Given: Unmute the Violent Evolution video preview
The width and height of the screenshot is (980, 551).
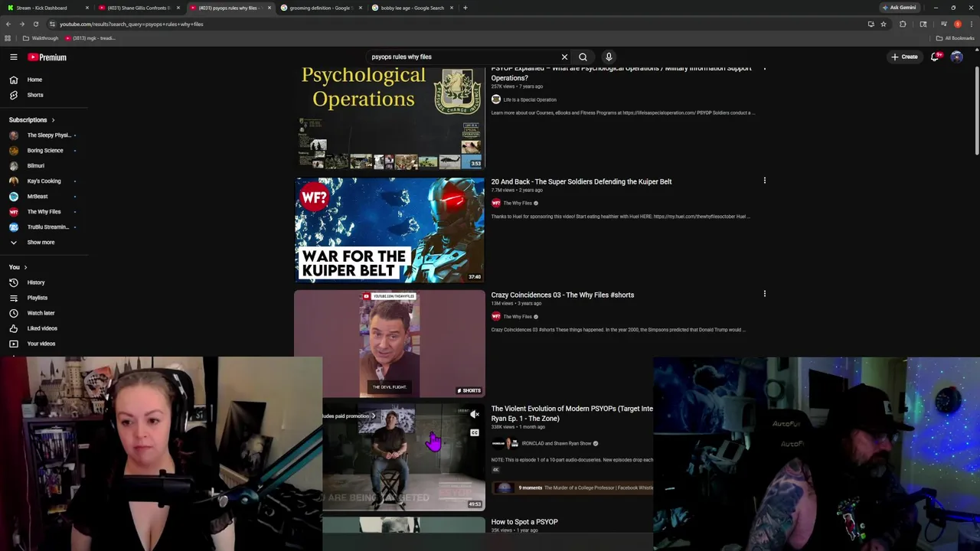Looking at the screenshot, I should click(475, 415).
